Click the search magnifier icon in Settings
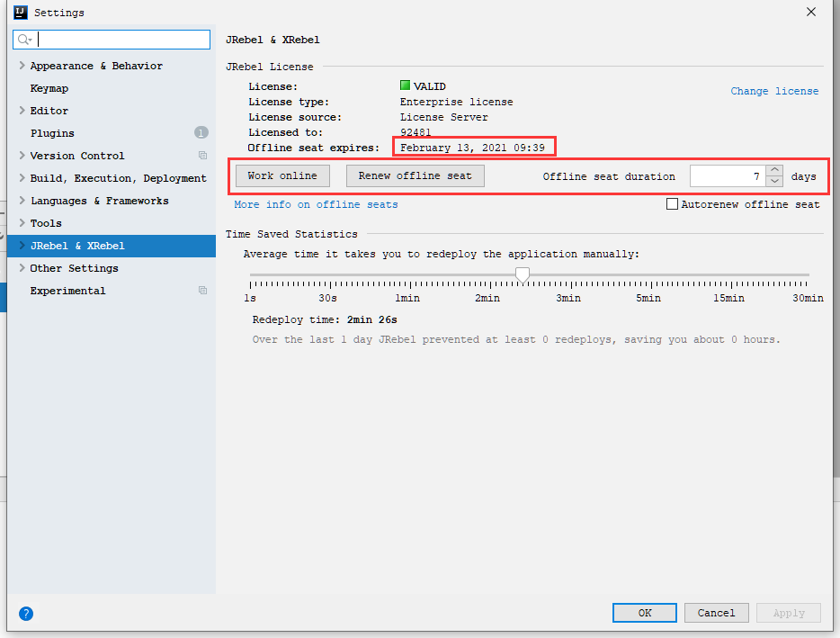This screenshot has height=638, width=840. point(23,40)
